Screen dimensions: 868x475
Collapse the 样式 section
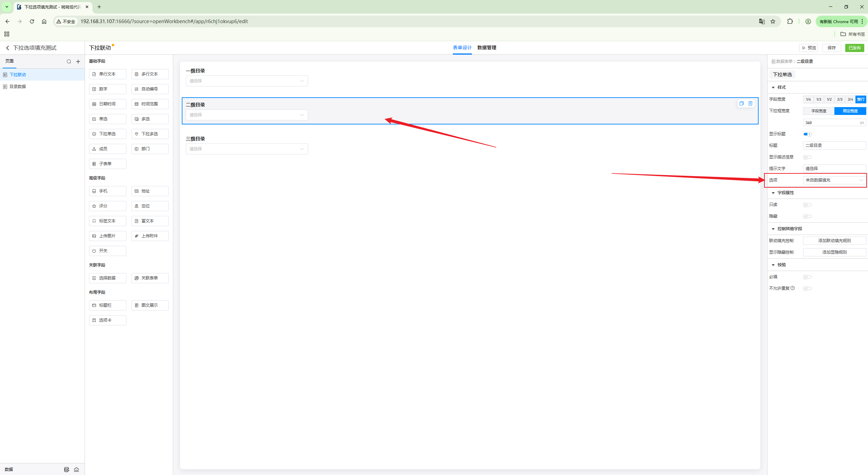(x=773, y=87)
